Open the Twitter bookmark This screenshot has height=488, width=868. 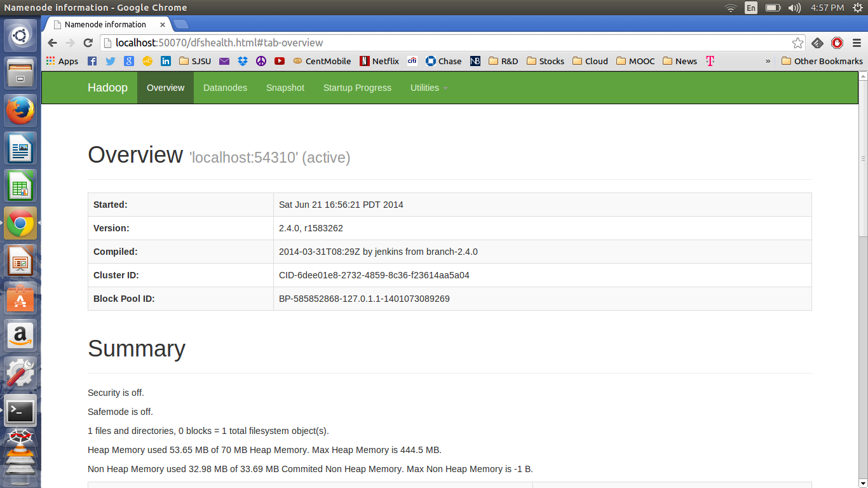111,61
